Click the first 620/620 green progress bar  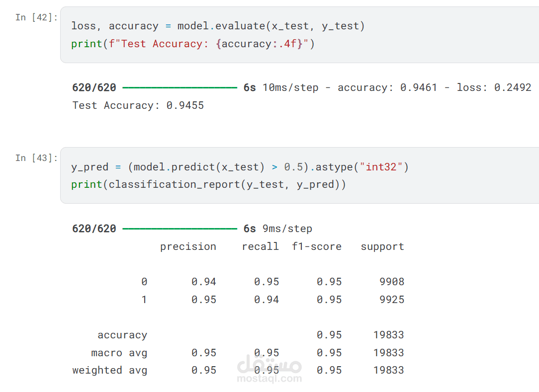tap(180, 88)
